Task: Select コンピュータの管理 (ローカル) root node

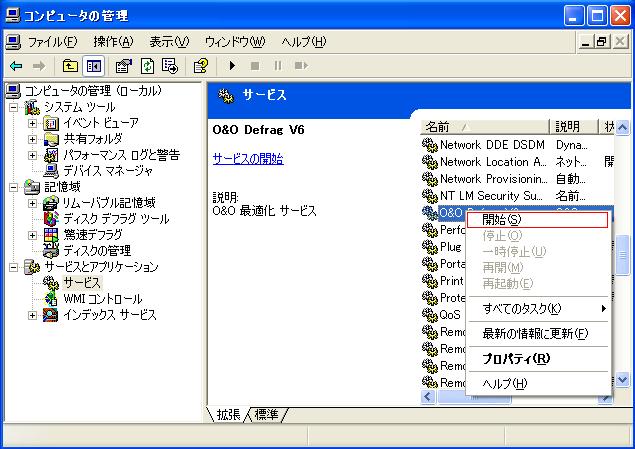Action: pyautogui.click(x=93, y=91)
